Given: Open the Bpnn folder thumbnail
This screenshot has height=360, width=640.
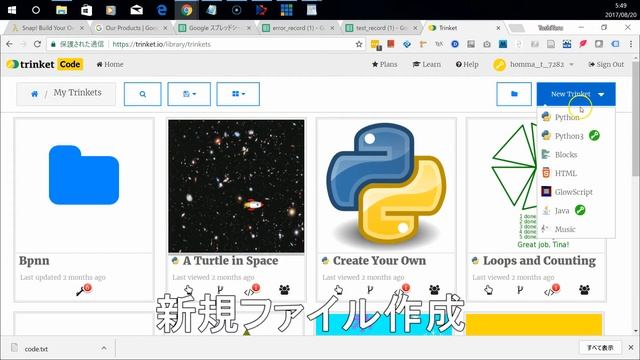Looking at the screenshot, I should tap(84, 175).
